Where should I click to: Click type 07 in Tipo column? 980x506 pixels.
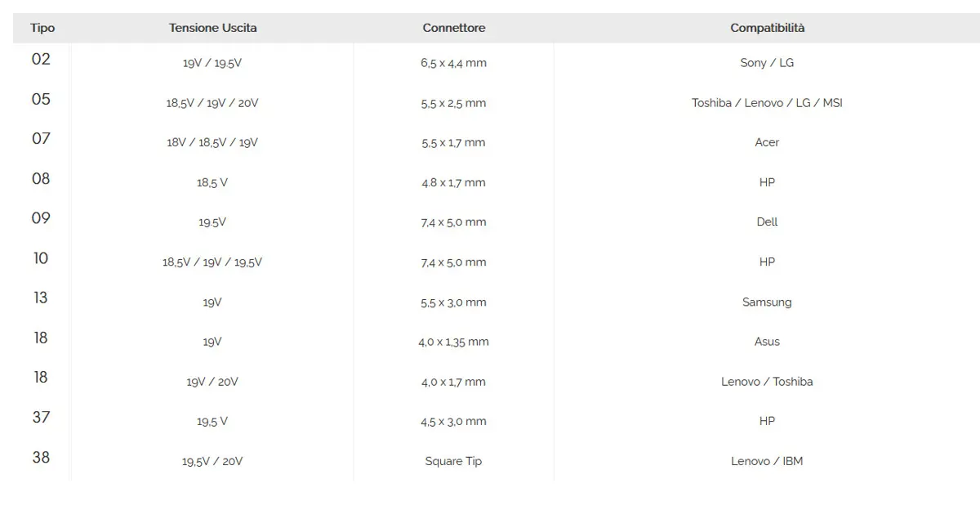point(41,138)
